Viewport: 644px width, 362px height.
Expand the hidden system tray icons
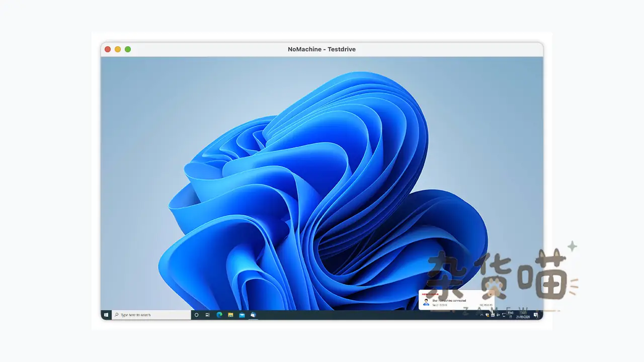click(481, 315)
